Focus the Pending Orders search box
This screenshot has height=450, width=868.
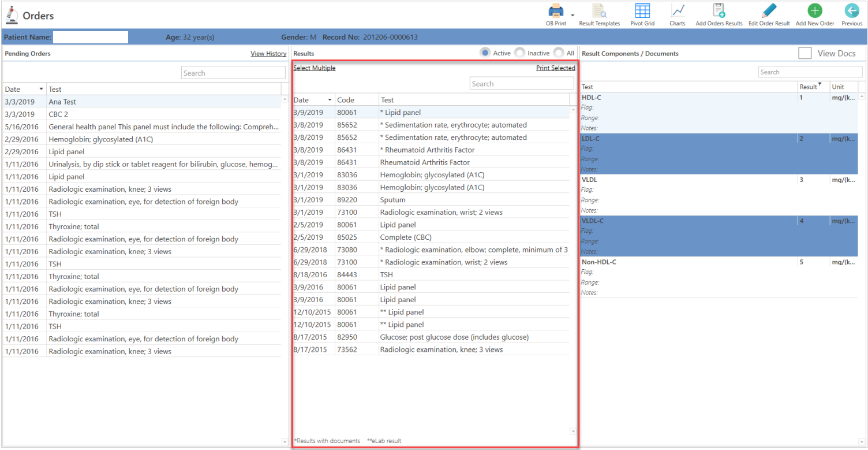click(x=233, y=73)
